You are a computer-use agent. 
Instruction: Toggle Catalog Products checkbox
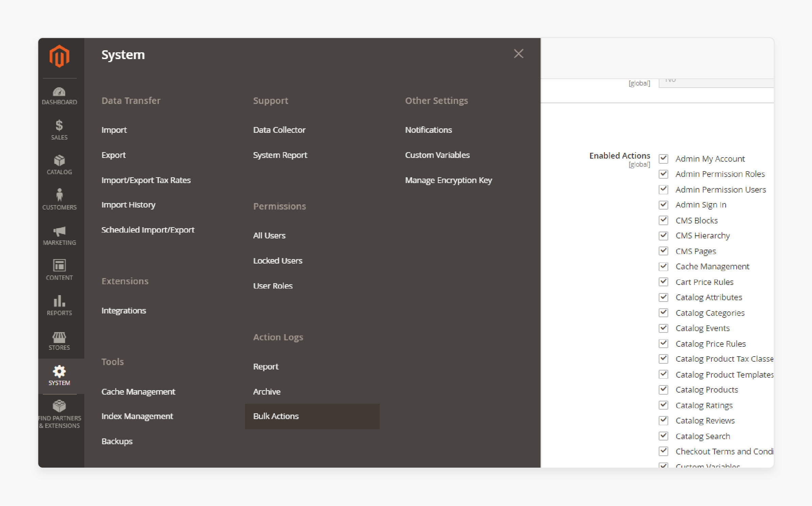pyautogui.click(x=663, y=390)
